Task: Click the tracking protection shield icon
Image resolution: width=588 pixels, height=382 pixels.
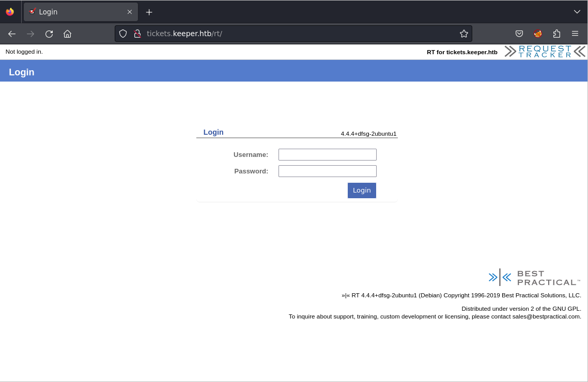Action: pyautogui.click(x=122, y=34)
